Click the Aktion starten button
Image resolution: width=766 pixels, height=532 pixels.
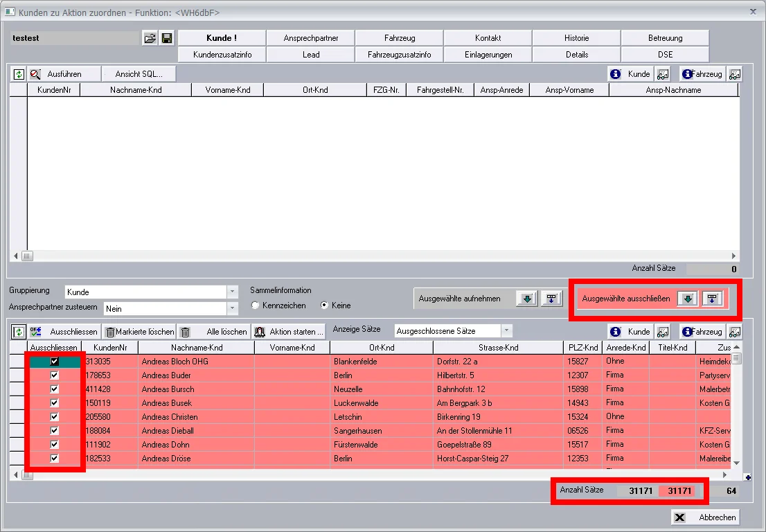coord(289,332)
